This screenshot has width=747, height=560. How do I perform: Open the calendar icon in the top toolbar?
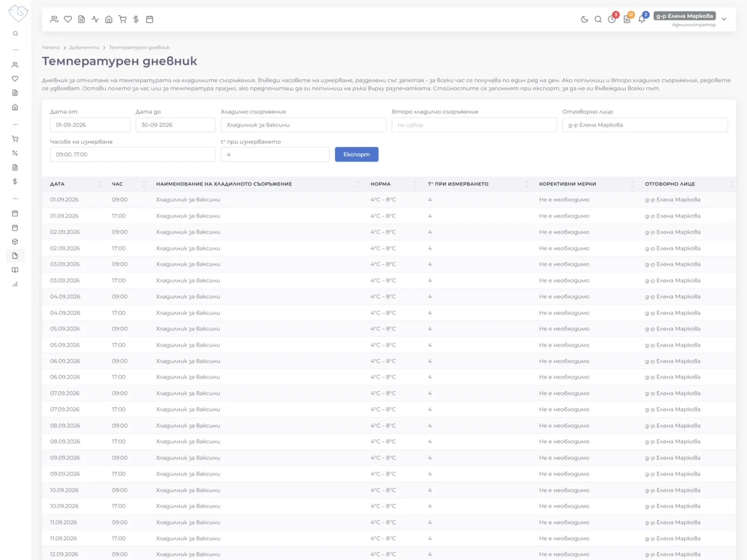tap(150, 19)
